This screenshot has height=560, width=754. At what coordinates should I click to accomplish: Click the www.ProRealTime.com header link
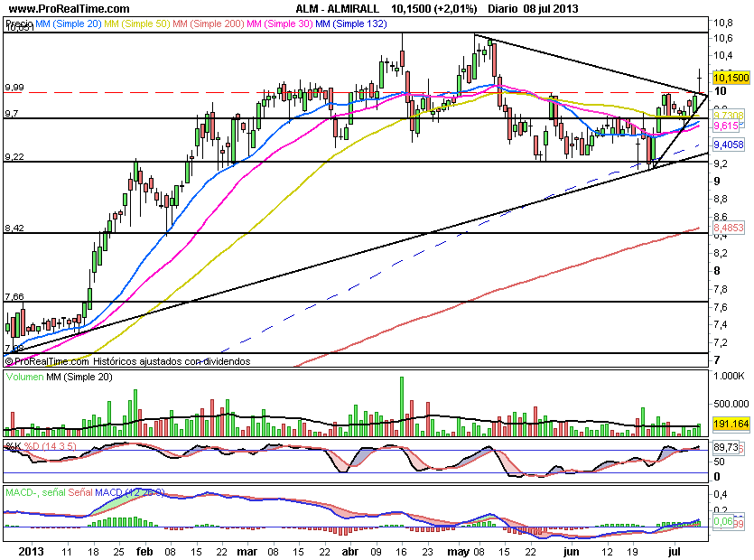[x=70, y=9]
